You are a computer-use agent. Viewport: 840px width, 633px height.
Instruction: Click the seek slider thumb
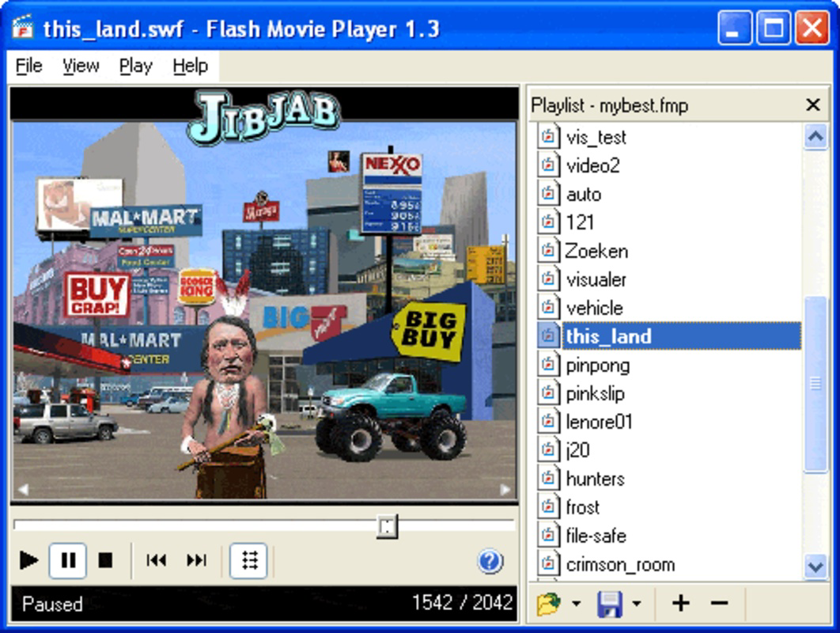[387, 526]
